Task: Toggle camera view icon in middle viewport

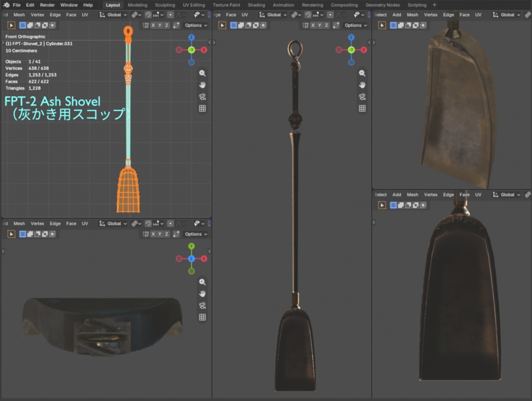Action: (362, 97)
